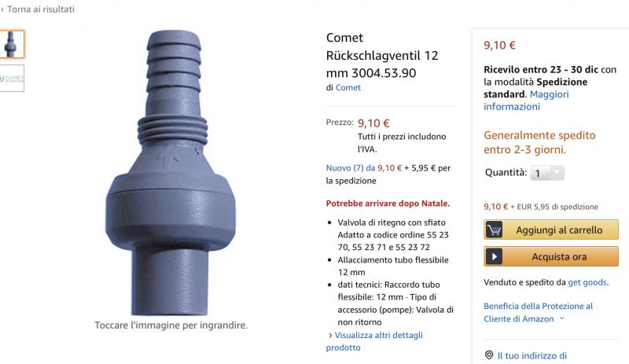Open the Comet brand link

pyautogui.click(x=348, y=88)
